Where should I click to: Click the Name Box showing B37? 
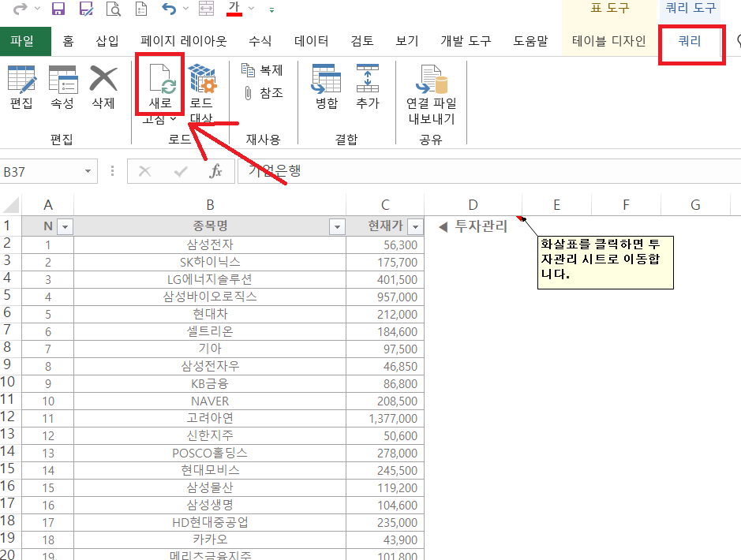coord(42,171)
